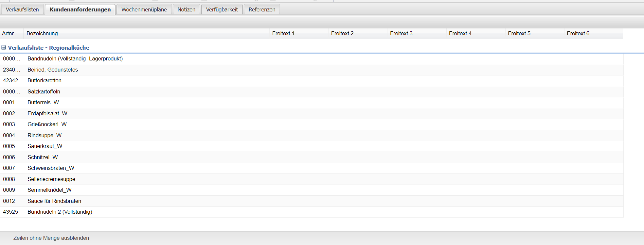The image size is (644, 245).
Task: Select the Beiried, Gedünstetes row
Action: (x=53, y=70)
